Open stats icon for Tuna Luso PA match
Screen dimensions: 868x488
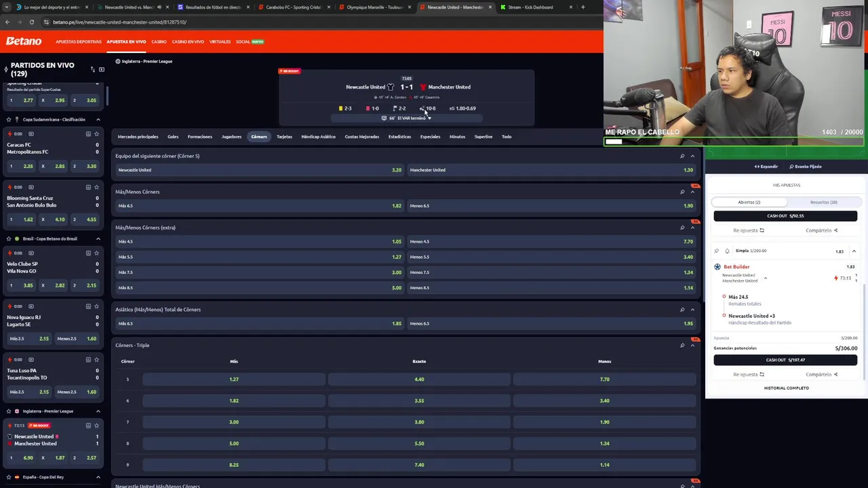click(x=88, y=360)
